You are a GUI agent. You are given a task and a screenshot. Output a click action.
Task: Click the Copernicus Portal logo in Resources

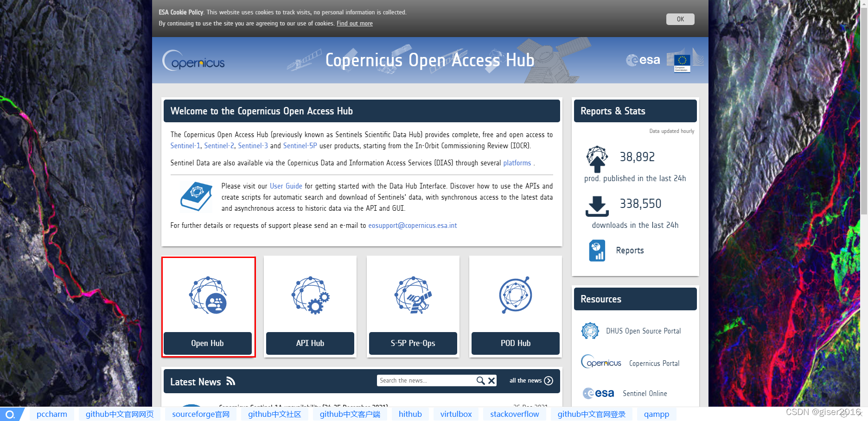tap(601, 362)
